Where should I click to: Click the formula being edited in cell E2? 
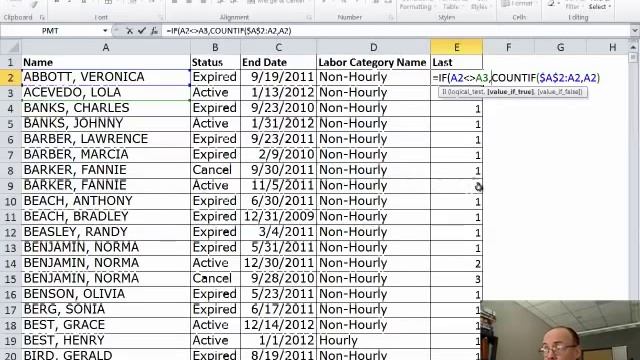(516, 78)
